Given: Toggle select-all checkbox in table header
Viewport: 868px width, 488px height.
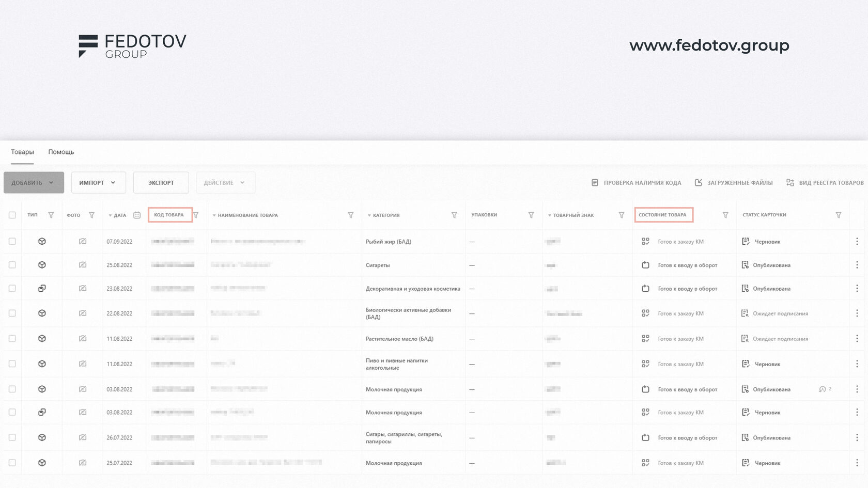Looking at the screenshot, I should 12,215.
